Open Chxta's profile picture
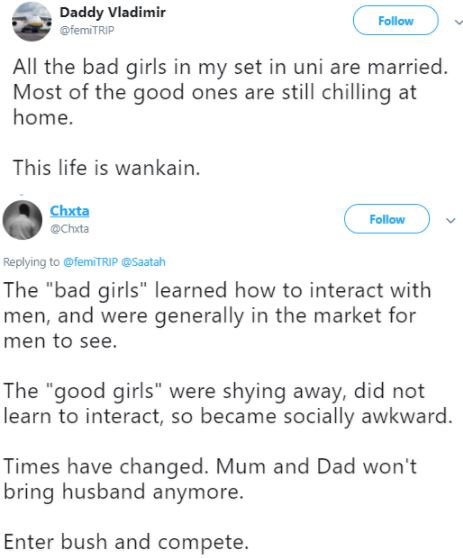 22,220
